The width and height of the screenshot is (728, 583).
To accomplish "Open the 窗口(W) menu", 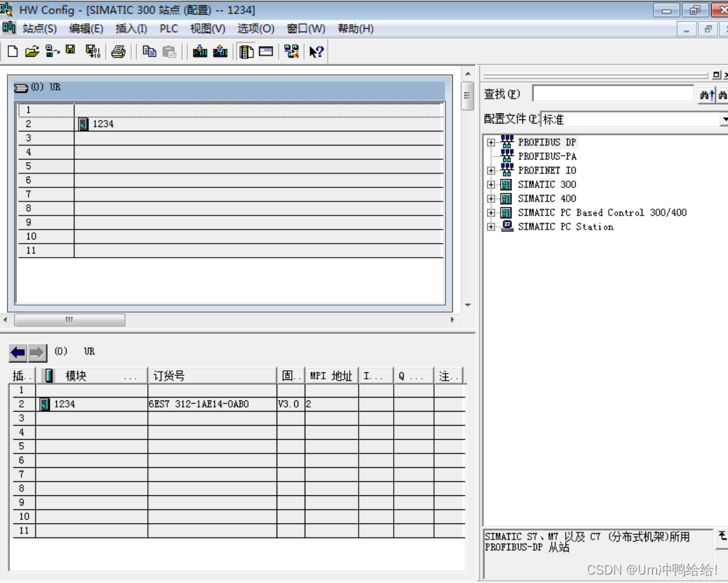I will click(x=305, y=29).
